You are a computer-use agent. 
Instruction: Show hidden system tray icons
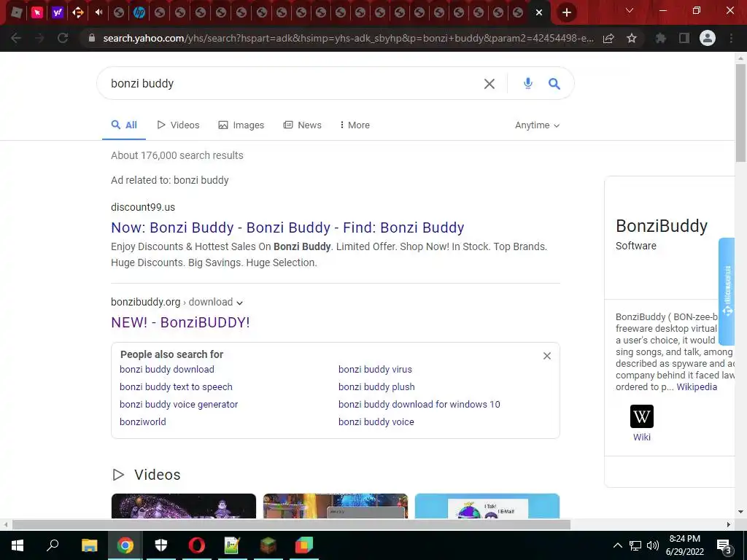point(617,545)
